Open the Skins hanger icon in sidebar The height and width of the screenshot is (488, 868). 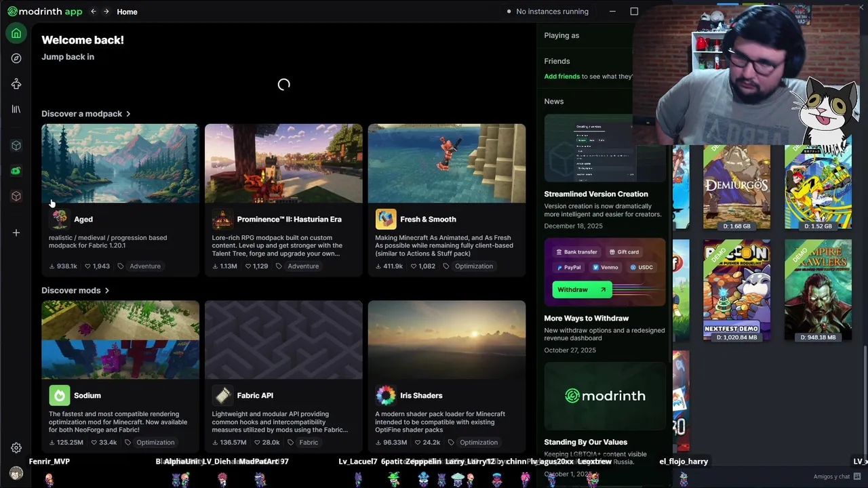pyautogui.click(x=16, y=84)
